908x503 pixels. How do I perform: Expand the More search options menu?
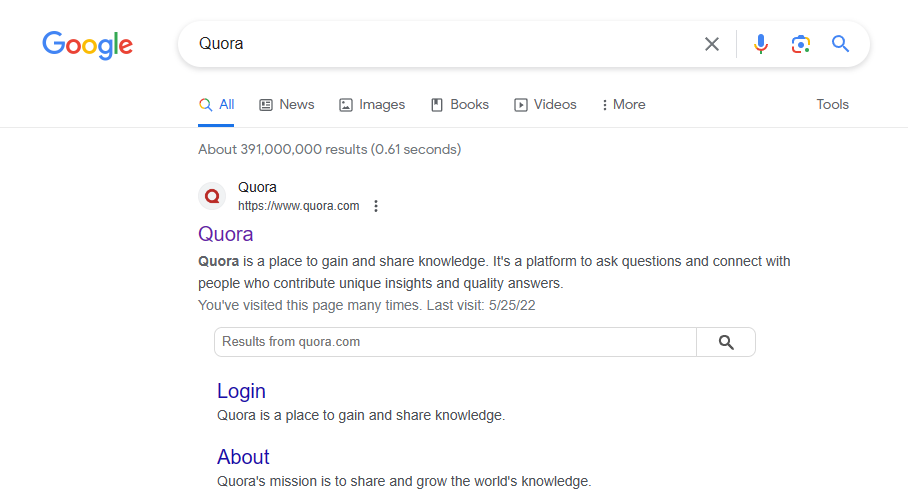(x=624, y=105)
